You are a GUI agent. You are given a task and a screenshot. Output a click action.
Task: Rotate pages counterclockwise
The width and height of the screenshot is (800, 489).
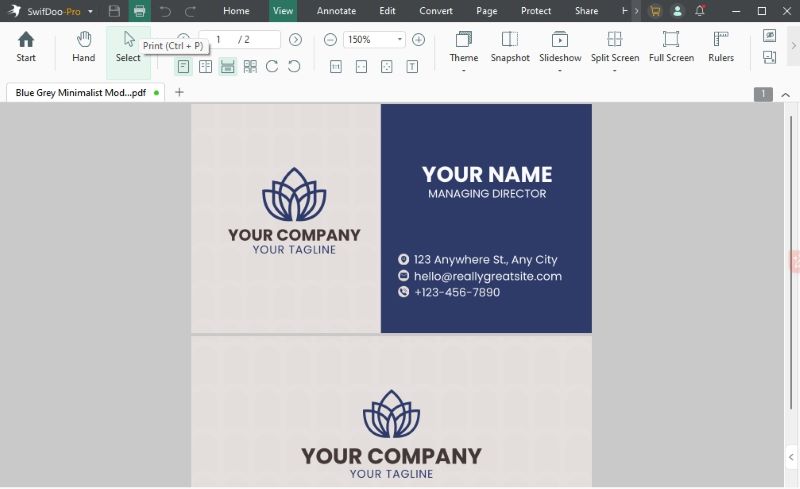coord(294,66)
